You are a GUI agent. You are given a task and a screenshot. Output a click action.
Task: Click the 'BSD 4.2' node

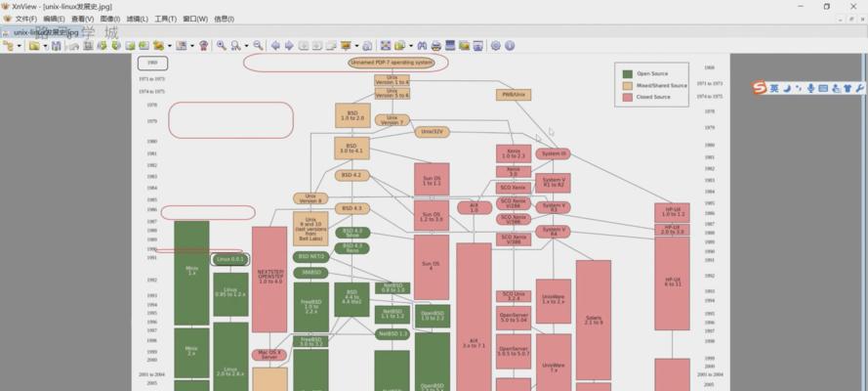tap(351, 175)
